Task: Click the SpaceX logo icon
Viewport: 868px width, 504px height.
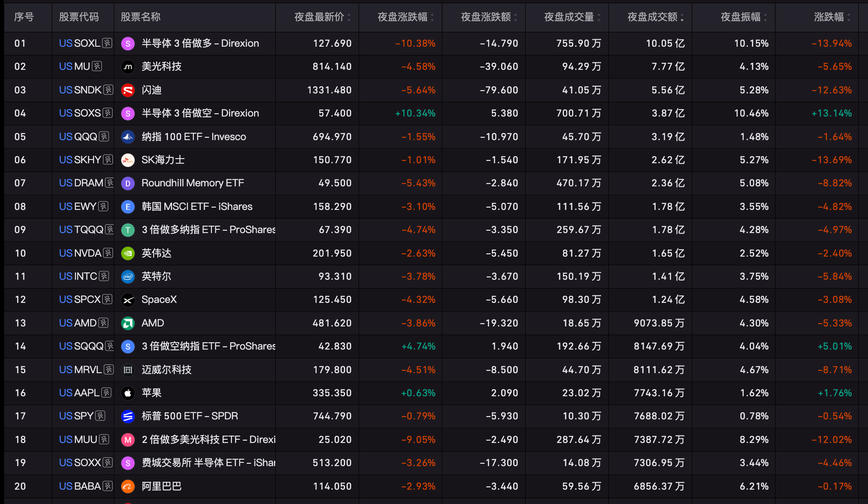Action: (x=128, y=300)
